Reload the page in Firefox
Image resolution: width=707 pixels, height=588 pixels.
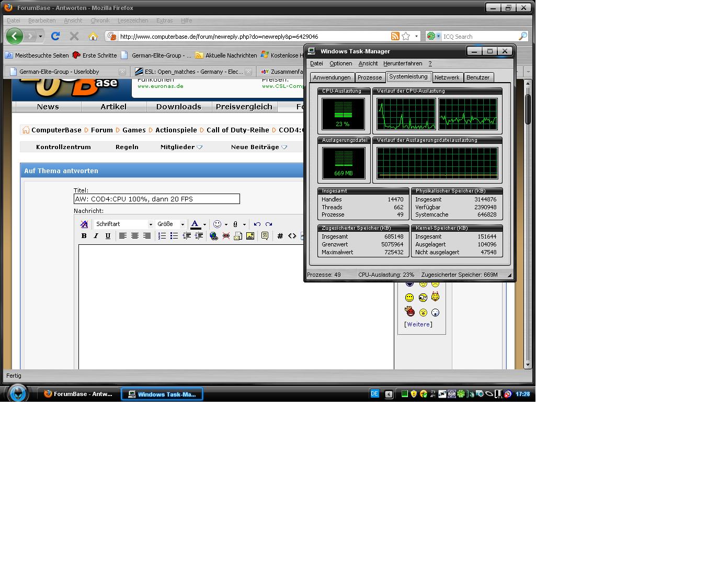click(x=55, y=36)
